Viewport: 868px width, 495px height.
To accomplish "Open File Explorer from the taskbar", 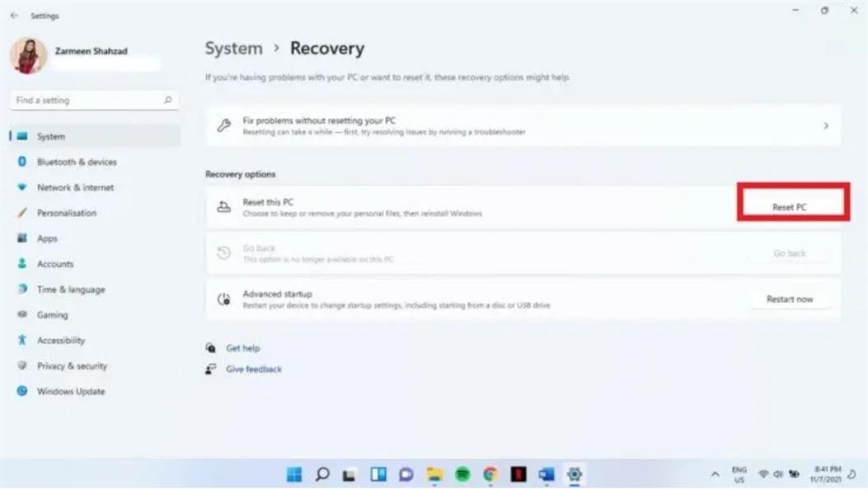I will (434, 474).
